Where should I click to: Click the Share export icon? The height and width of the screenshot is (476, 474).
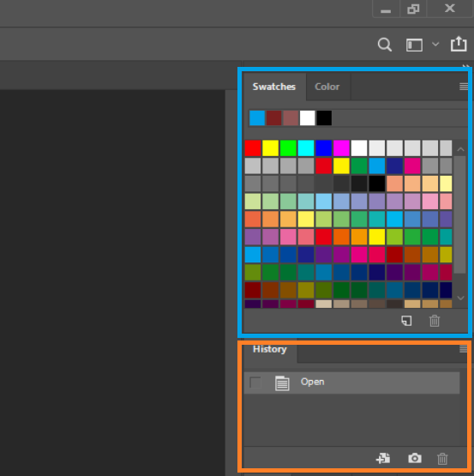click(x=459, y=44)
